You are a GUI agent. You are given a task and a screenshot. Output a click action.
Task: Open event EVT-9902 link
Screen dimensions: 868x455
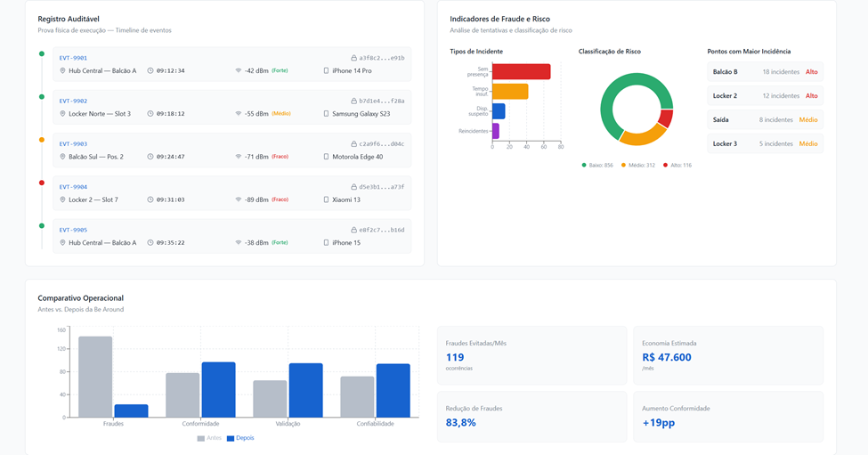click(73, 101)
